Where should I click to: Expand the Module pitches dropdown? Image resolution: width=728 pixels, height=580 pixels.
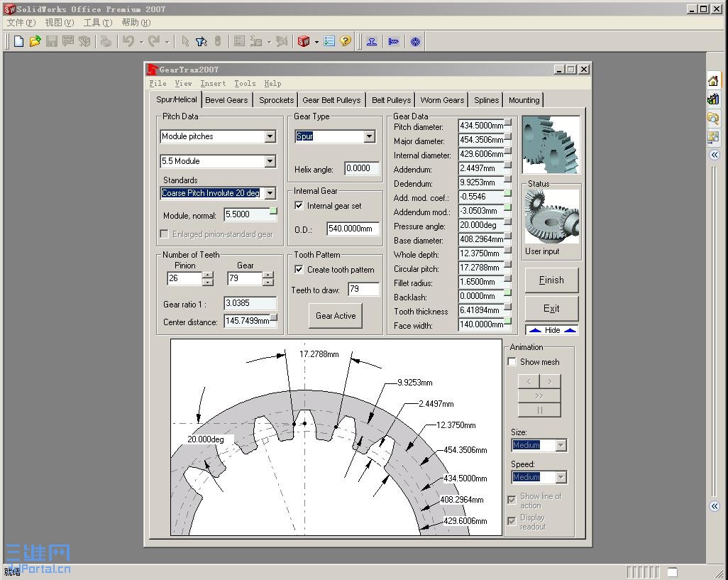click(270, 136)
